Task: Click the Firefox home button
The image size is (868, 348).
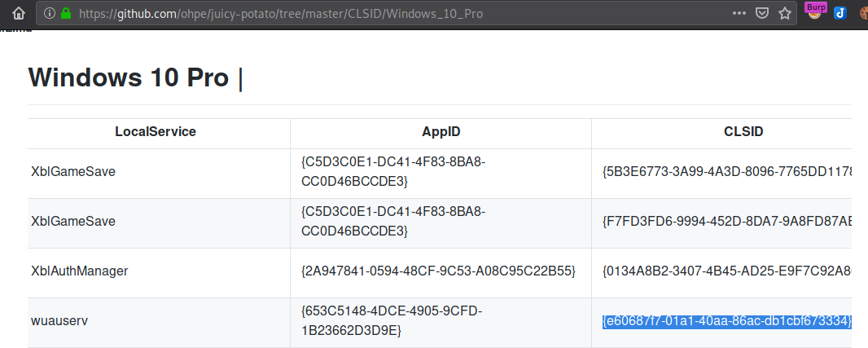Action: coord(17,13)
